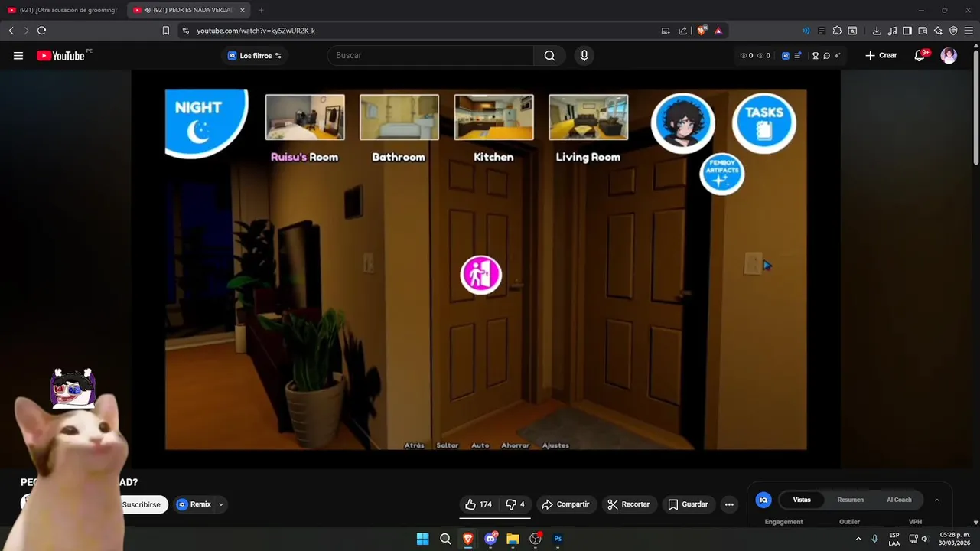This screenshot has height=551, width=980.
Task: Open Los filtros options
Action: point(255,55)
